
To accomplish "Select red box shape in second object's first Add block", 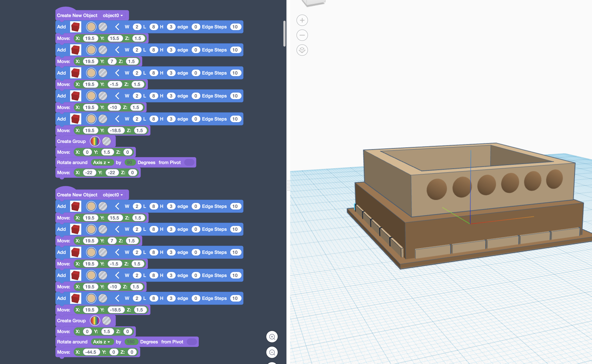I will [75, 206].
